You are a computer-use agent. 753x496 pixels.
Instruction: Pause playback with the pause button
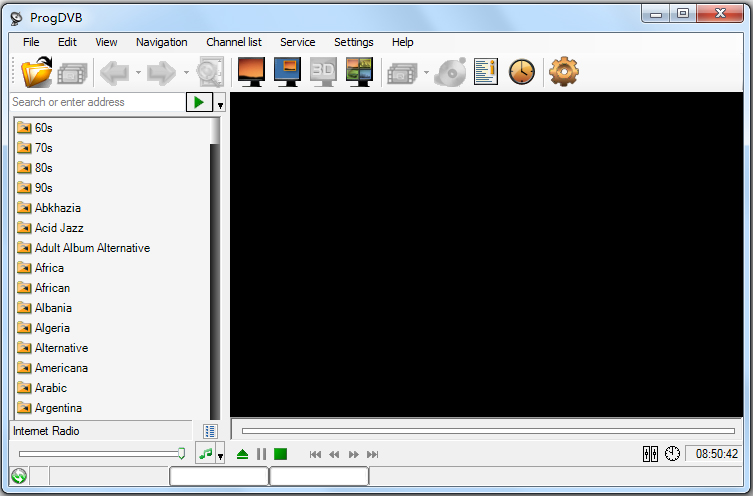(261, 454)
